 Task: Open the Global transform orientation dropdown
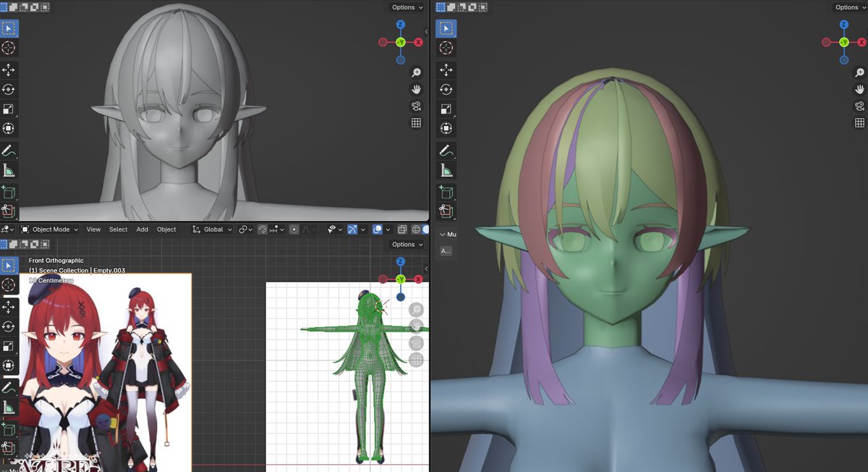(211, 229)
